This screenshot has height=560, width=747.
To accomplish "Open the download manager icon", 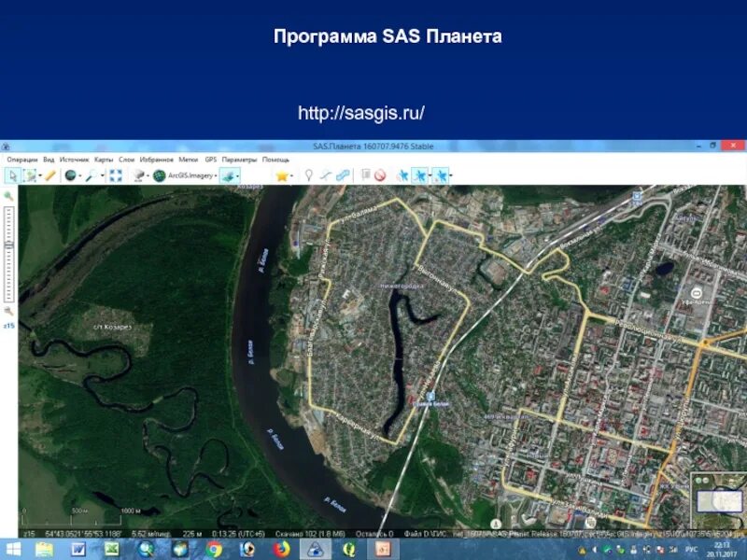I will click(368, 175).
